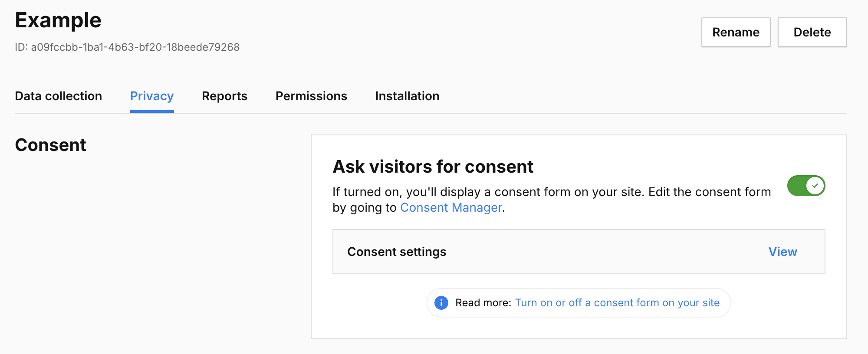868x354 pixels.
Task: Click the Read more label text
Action: (483, 303)
